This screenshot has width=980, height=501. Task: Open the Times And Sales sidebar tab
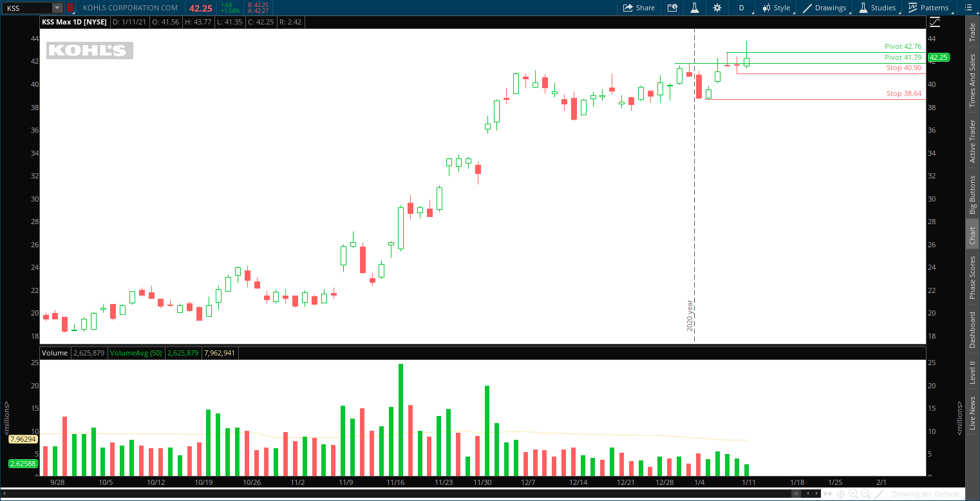tap(972, 80)
